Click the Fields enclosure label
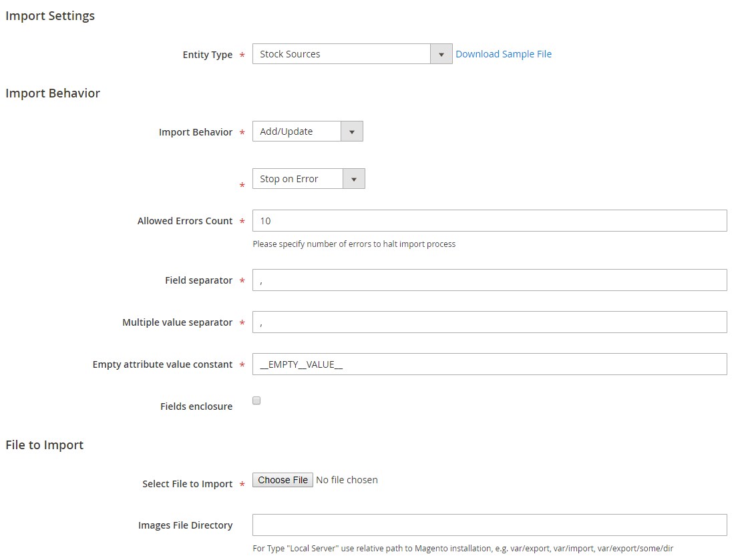740x560 pixels. click(196, 406)
